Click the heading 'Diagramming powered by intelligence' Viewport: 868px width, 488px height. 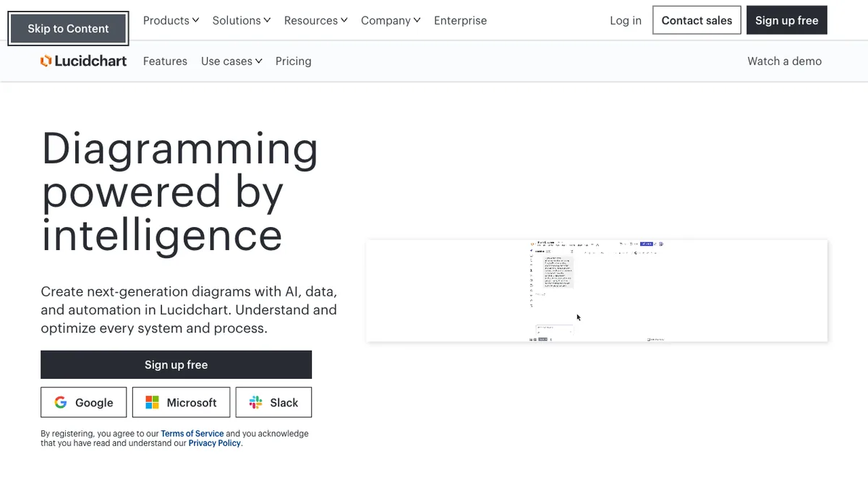tap(180, 191)
